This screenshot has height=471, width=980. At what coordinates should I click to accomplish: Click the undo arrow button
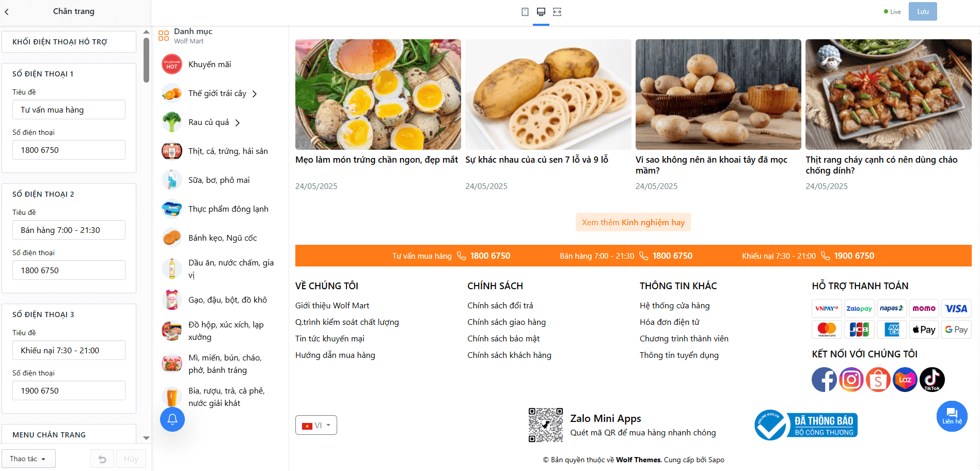pos(102,459)
